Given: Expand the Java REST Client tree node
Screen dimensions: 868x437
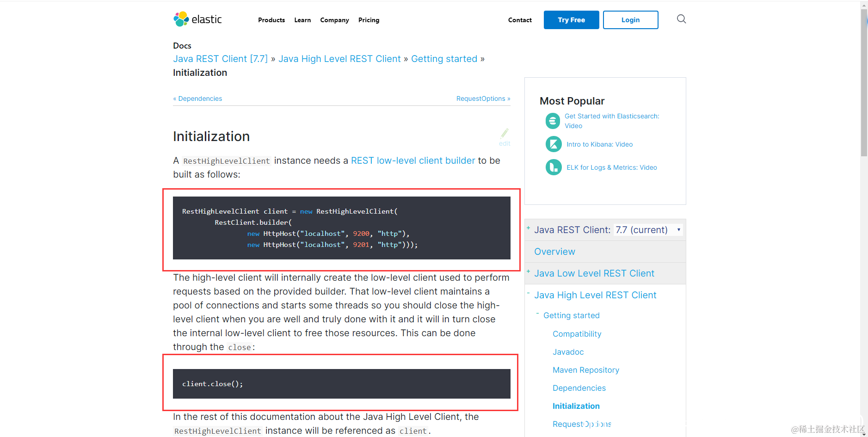Looking at the screenshot, I should pyautogui.click(x=528, y=228).
